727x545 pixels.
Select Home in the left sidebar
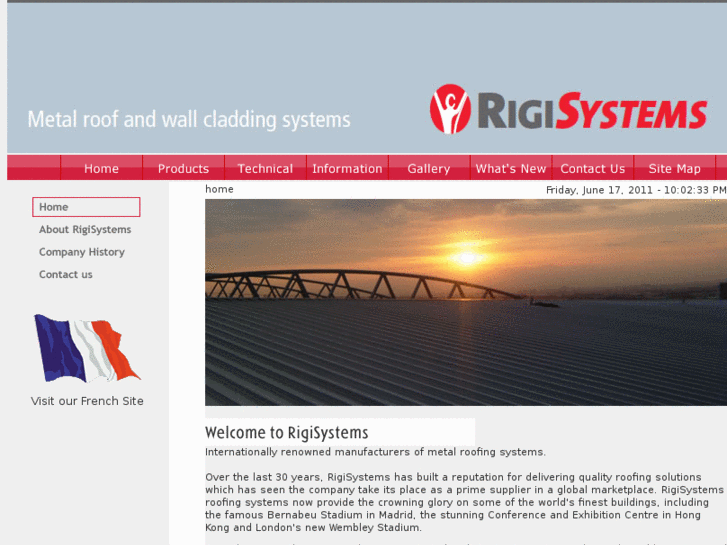pos(86,207)
